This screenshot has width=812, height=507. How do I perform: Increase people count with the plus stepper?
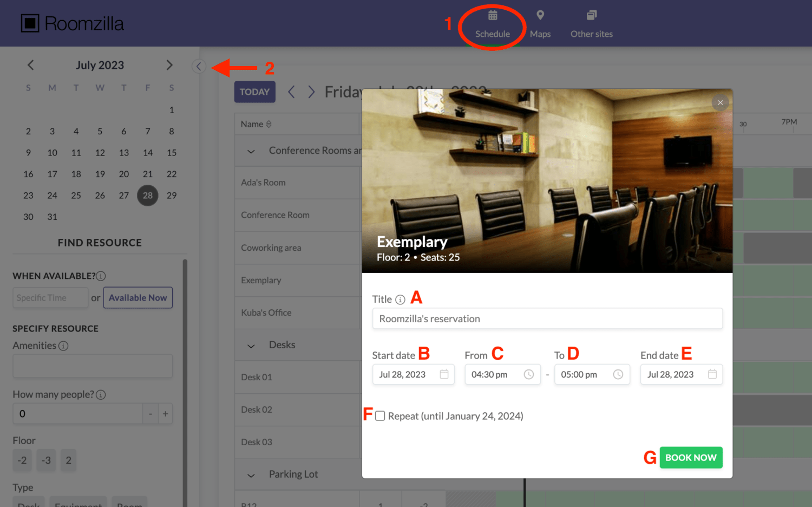165,413
